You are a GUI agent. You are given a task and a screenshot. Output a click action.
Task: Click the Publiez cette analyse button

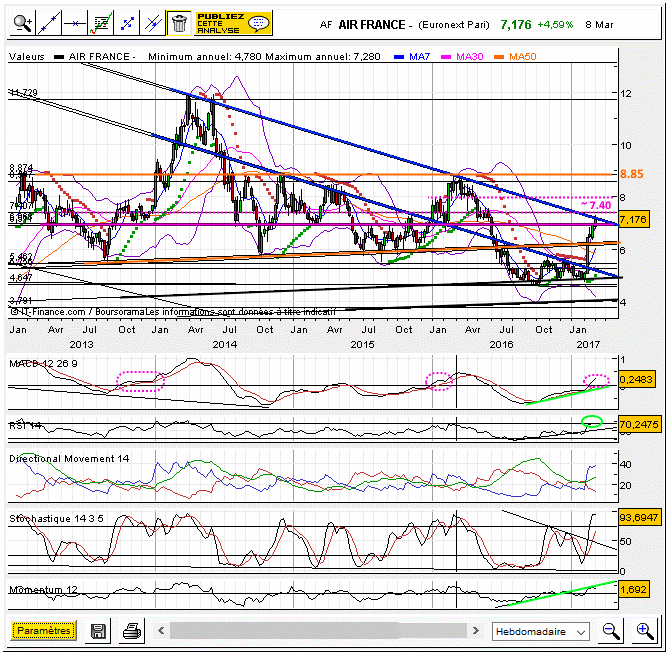click(233, 23)
